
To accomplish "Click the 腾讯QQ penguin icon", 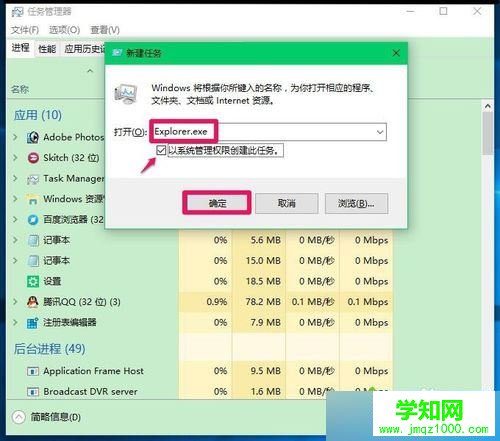I will 33,302.
